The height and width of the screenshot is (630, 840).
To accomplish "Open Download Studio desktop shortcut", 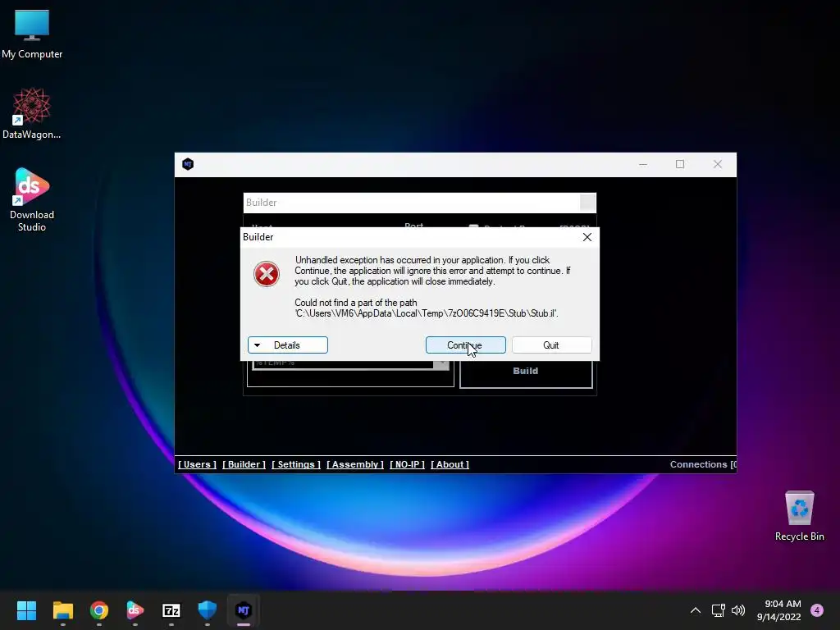I will click(x=32, y=199).
